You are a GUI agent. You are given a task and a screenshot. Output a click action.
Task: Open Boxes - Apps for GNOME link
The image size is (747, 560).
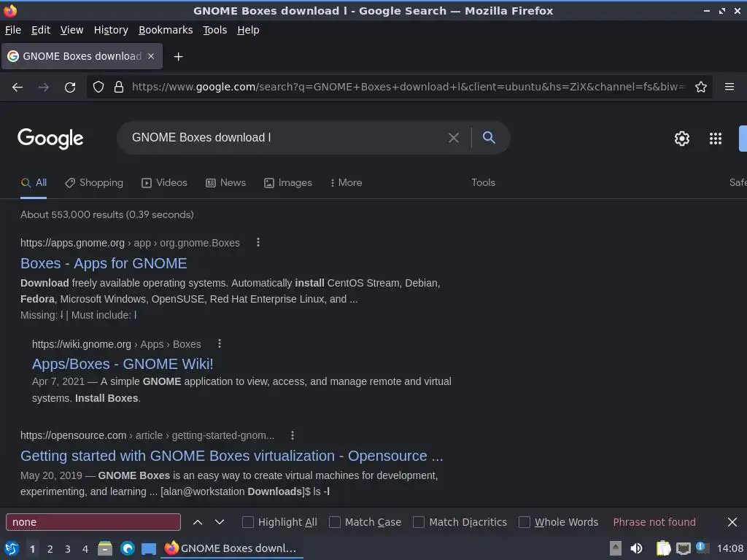(x=104, y=263)
